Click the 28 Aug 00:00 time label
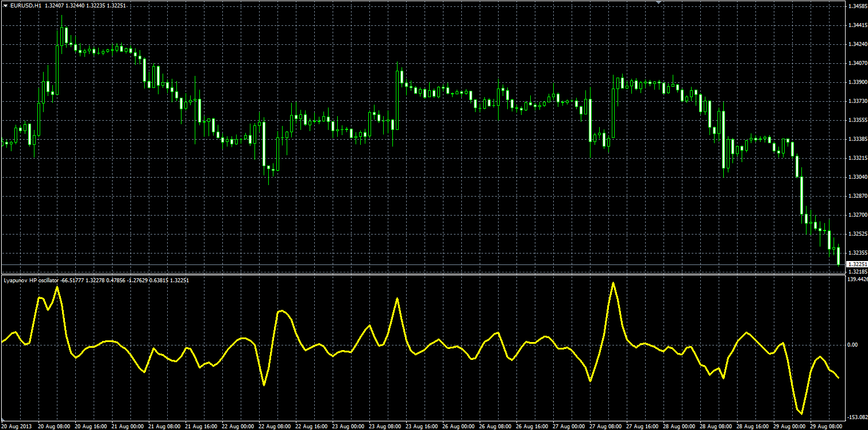Viewport: 868px width, 430px height. click(x=680, y=426)
